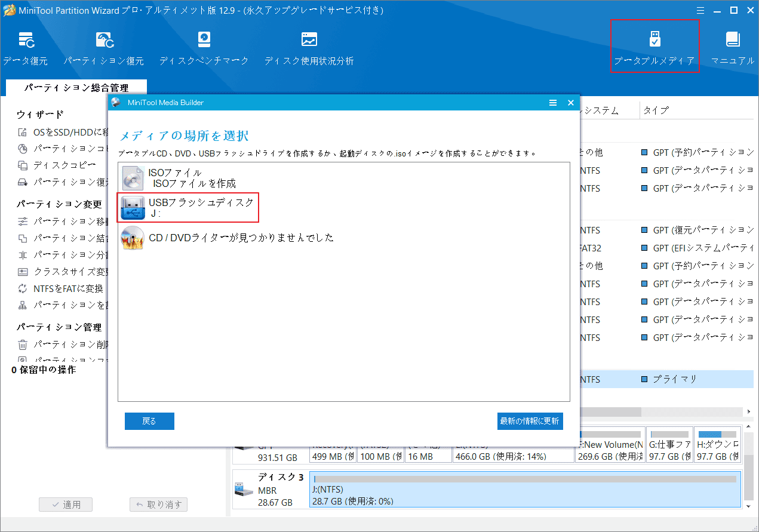Close the MiniTool Media Builder dialog

point(571,103)
